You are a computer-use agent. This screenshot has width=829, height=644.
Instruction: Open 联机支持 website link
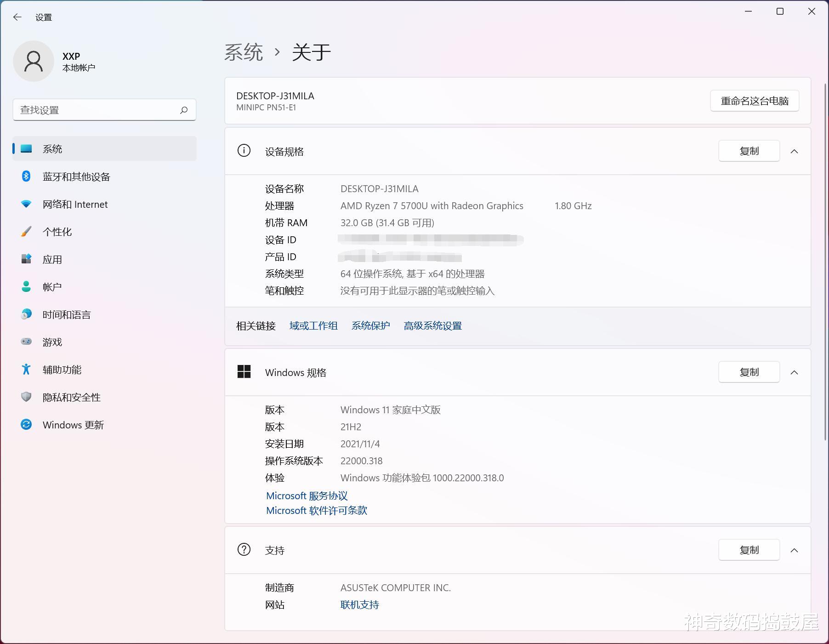[359, 604]
